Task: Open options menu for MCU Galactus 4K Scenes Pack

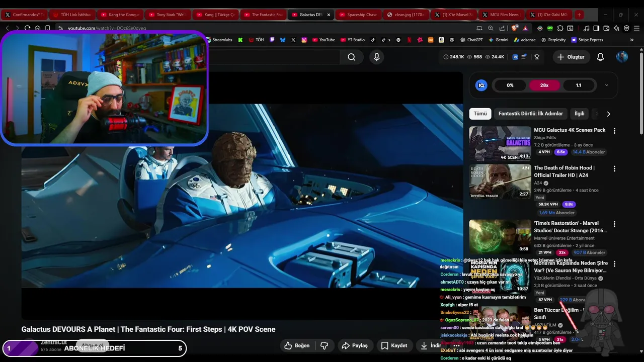Action: click(614, 131)
